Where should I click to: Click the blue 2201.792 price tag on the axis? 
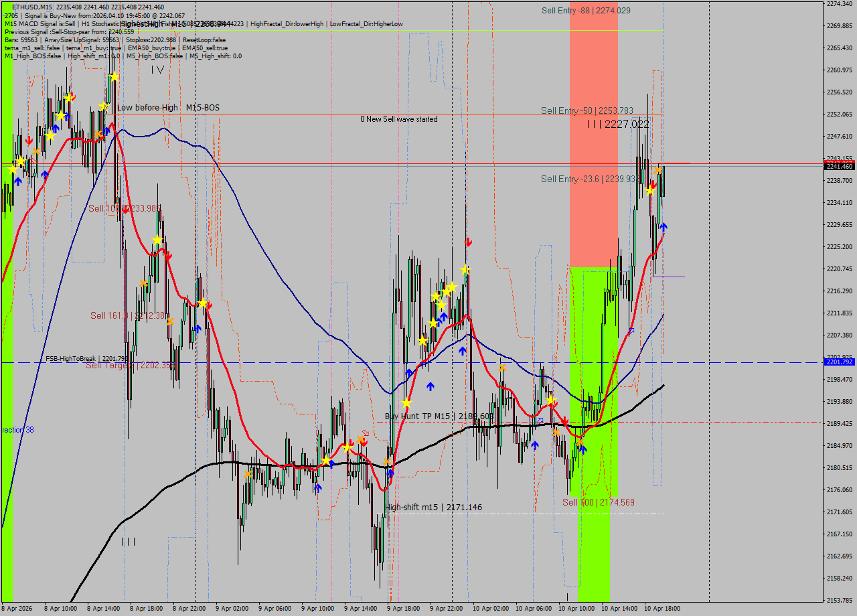[840, 362]
